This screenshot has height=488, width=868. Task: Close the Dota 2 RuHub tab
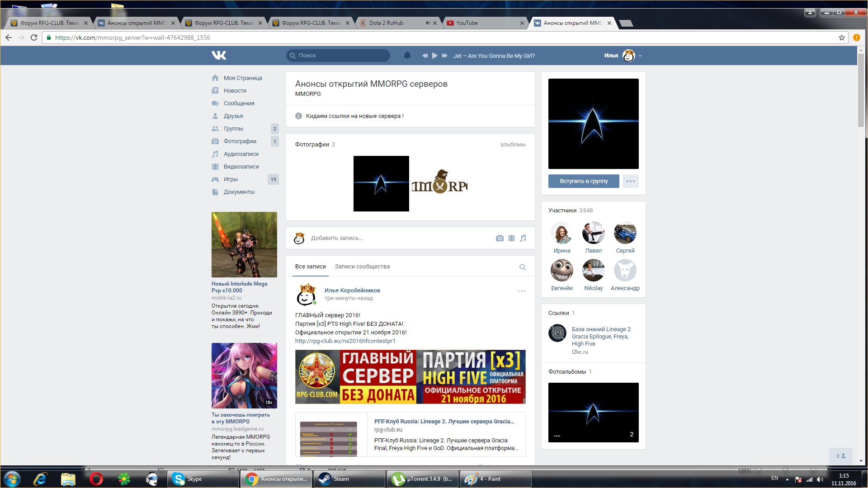pyautogui.click(x=435, y=23)
